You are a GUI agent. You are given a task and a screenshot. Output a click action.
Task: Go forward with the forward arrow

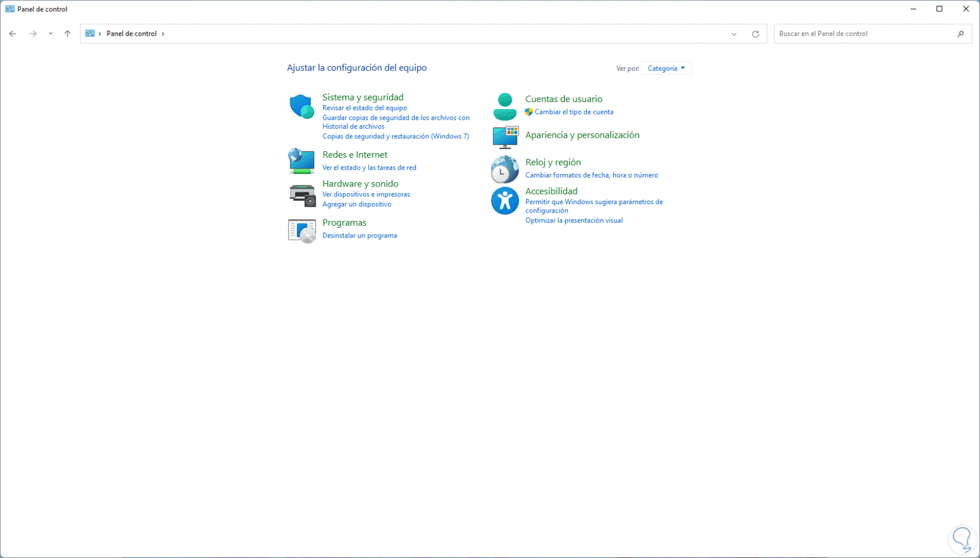(x=33, y=34)
